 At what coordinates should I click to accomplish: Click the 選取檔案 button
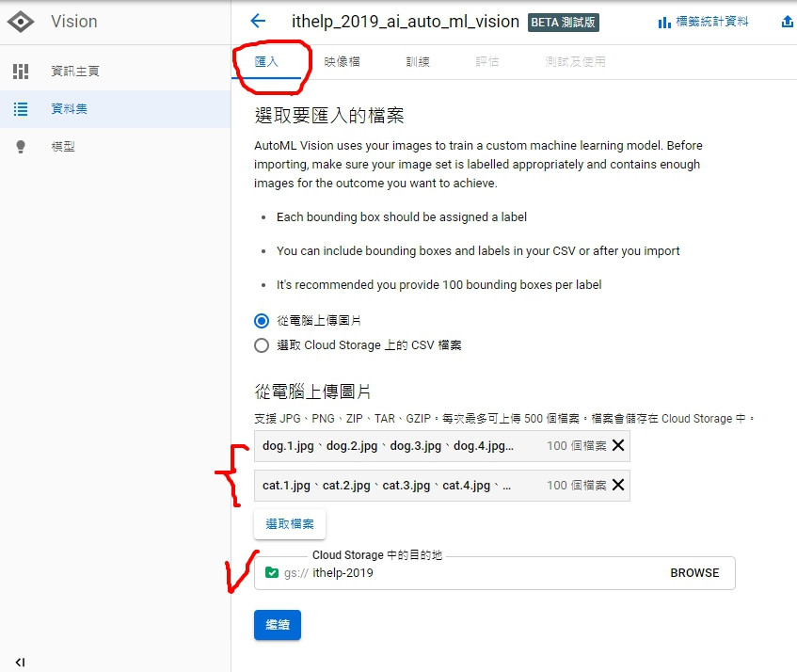point(290,524)
